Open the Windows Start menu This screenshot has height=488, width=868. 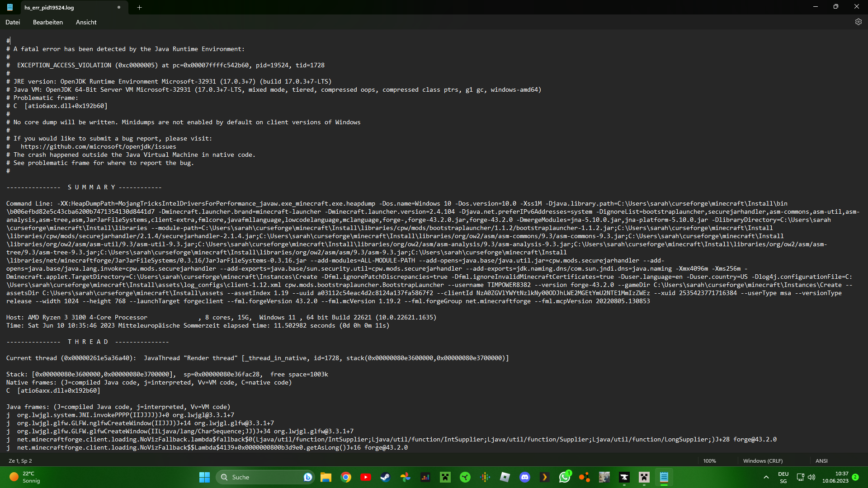[204, 477]
